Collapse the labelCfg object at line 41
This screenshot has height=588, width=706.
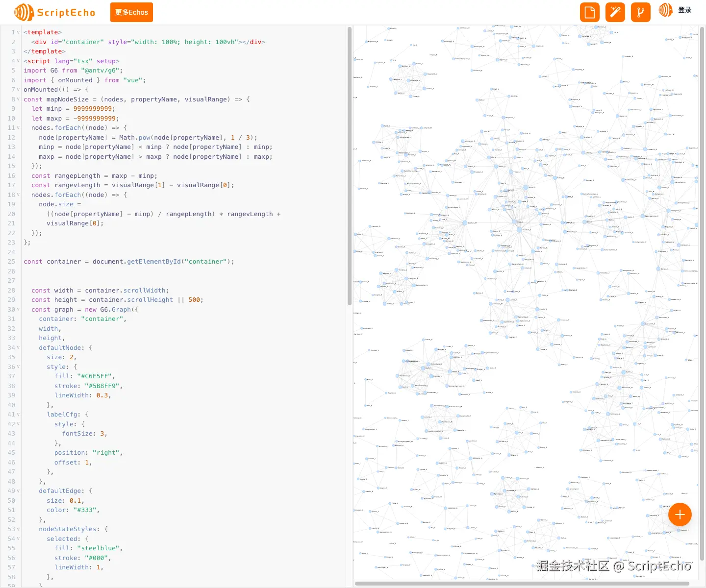coord(19,415)
